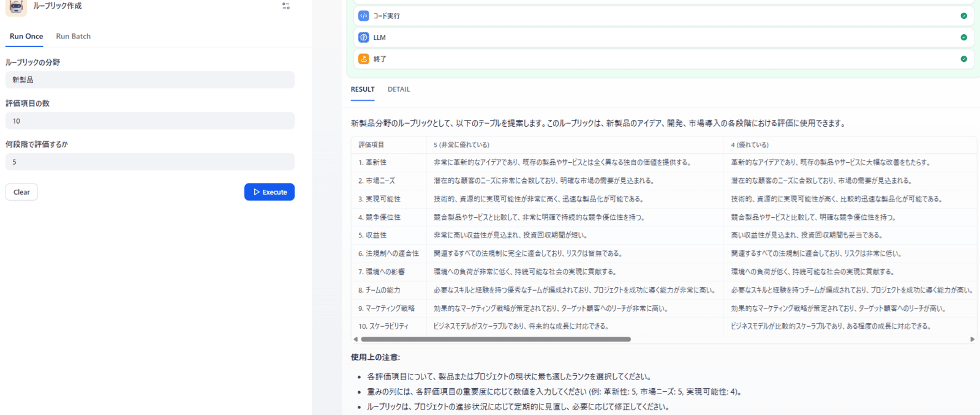Click the 評価項目の数 field label
Image resolution: width=980 pixels, height=415 pixels.
pyautogui.click(x=28, y=103)
